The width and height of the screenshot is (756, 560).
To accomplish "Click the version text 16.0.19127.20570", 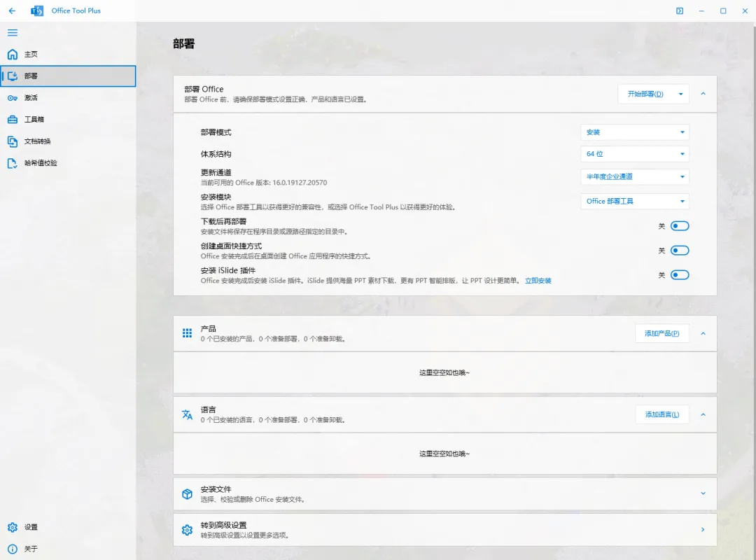I will (300, 183).
